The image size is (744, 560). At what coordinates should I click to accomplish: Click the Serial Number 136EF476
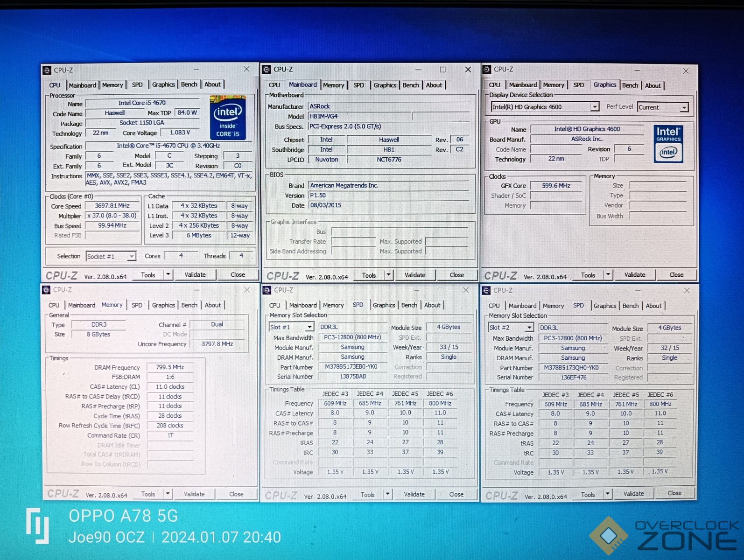[573, 377]
